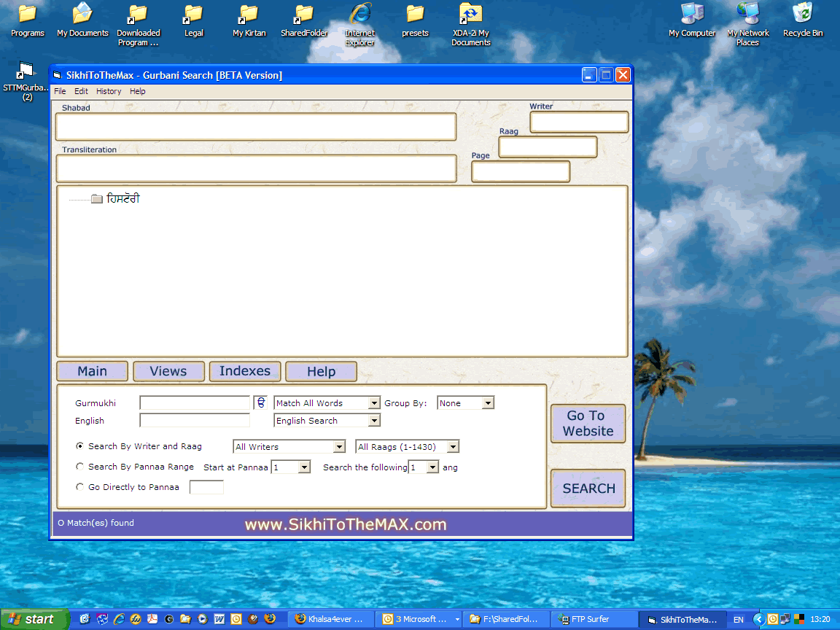Show hidden system tray icons arrow

758,619
